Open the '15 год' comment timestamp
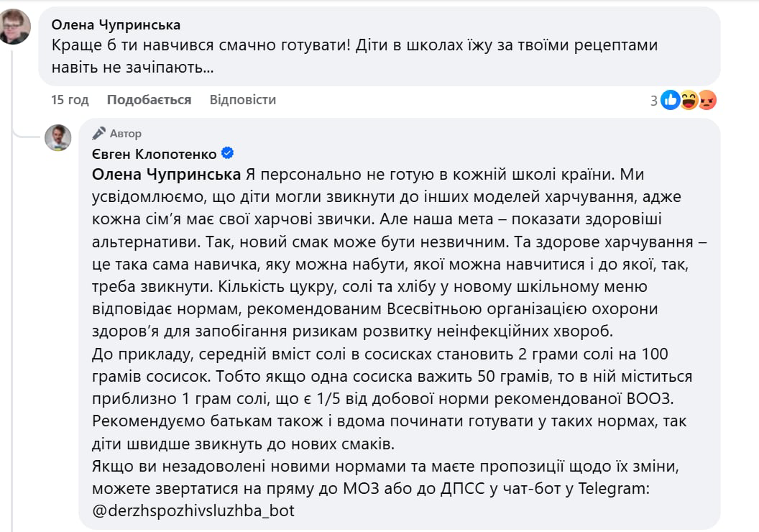The width and height of the screenshot is (759, 532). click(x=70, y=100)
